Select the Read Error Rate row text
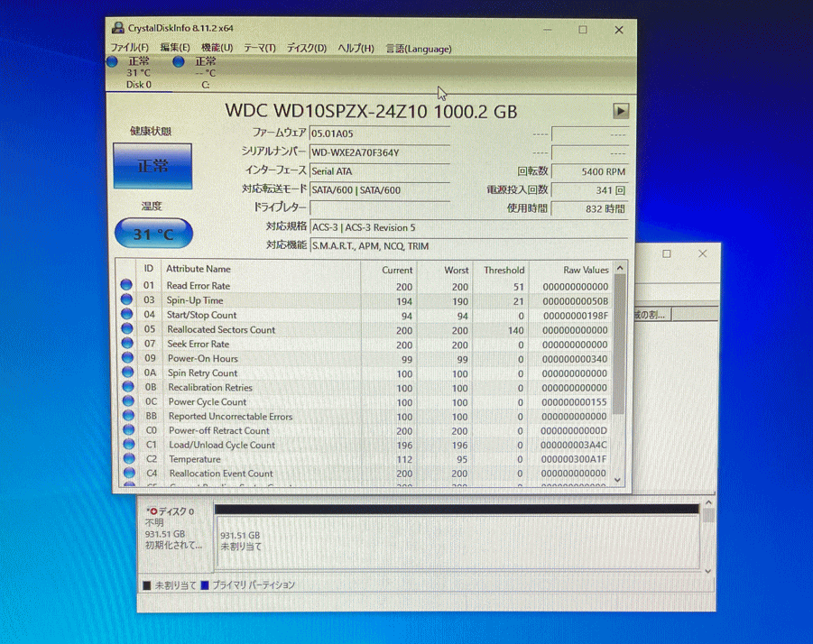 199,286
